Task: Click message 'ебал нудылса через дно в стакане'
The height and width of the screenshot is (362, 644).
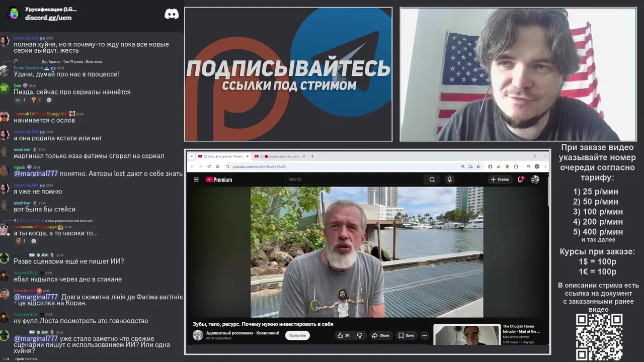Action: [67, 279]
